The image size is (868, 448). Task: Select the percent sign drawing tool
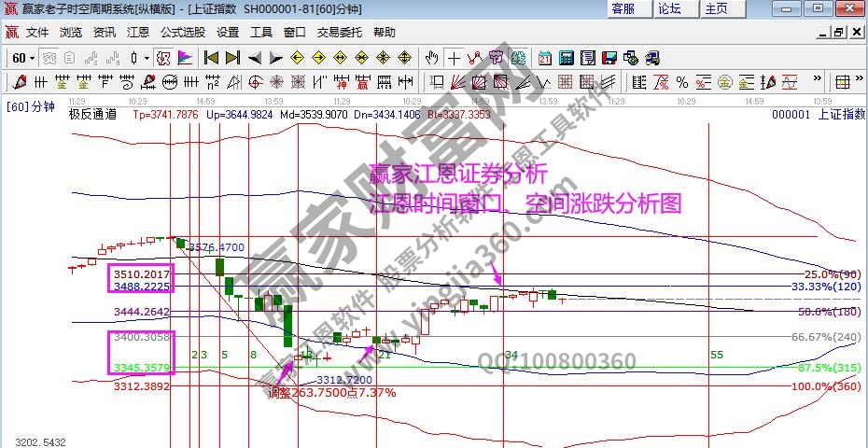pos(681,81)
